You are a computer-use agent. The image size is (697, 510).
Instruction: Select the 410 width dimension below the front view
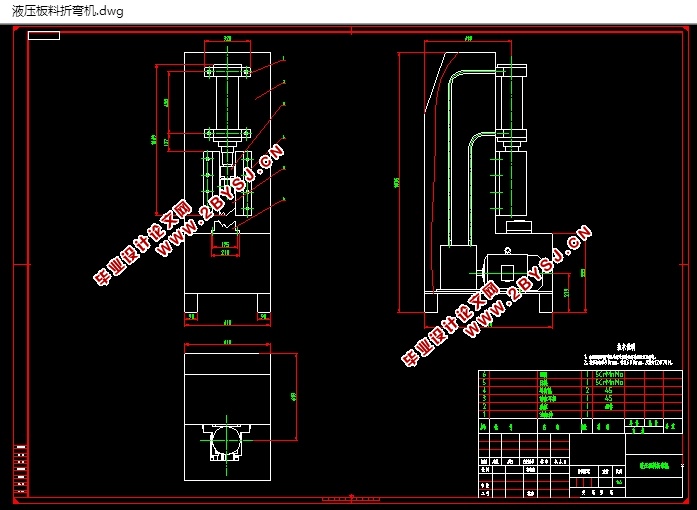click(x=227, y=323)
